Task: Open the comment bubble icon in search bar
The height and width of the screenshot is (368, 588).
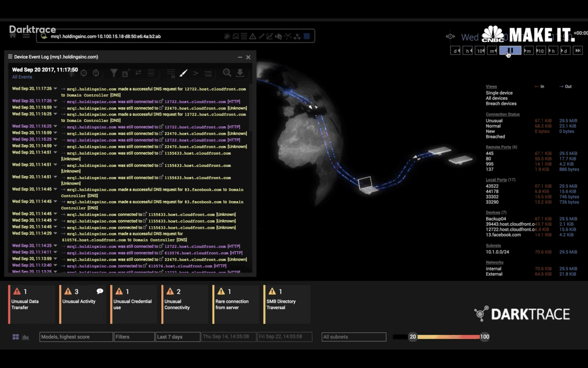Action: pos(228,36)
